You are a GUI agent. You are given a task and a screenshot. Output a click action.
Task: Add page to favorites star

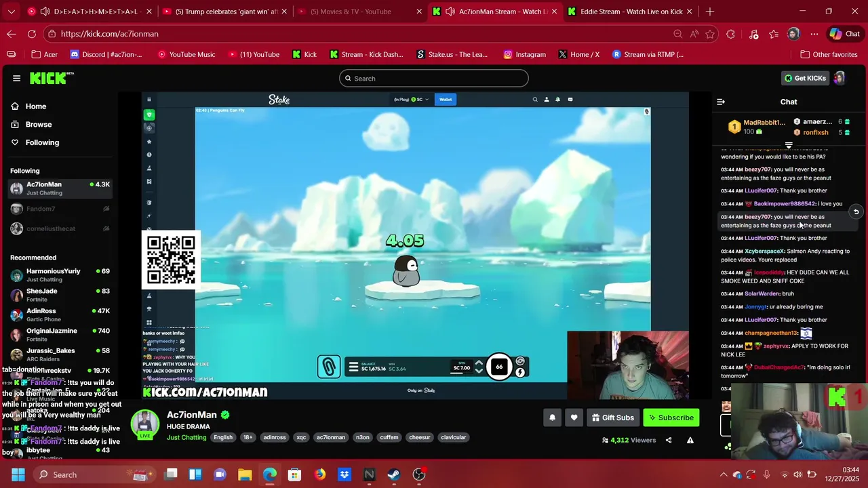click(x=710, y=34)
